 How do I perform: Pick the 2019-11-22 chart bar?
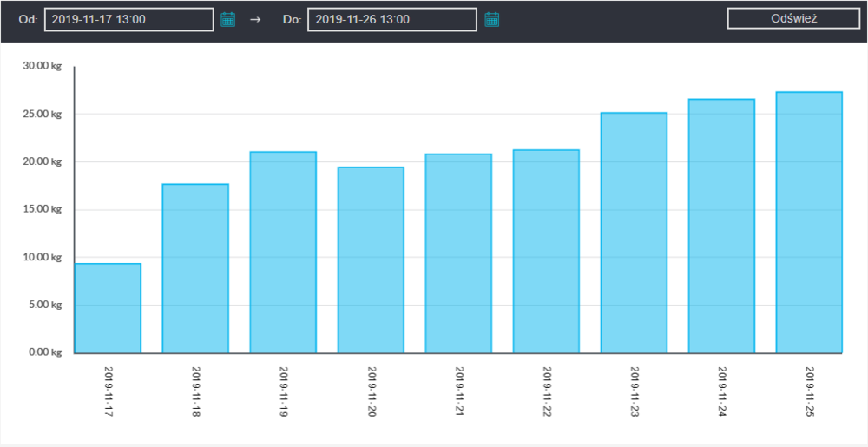(x=546, y=252)
